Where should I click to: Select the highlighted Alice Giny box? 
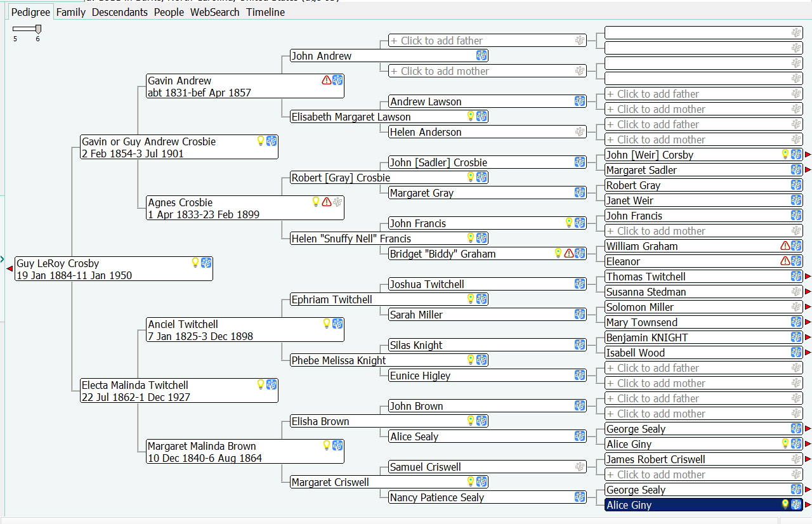tap(704, 504)
